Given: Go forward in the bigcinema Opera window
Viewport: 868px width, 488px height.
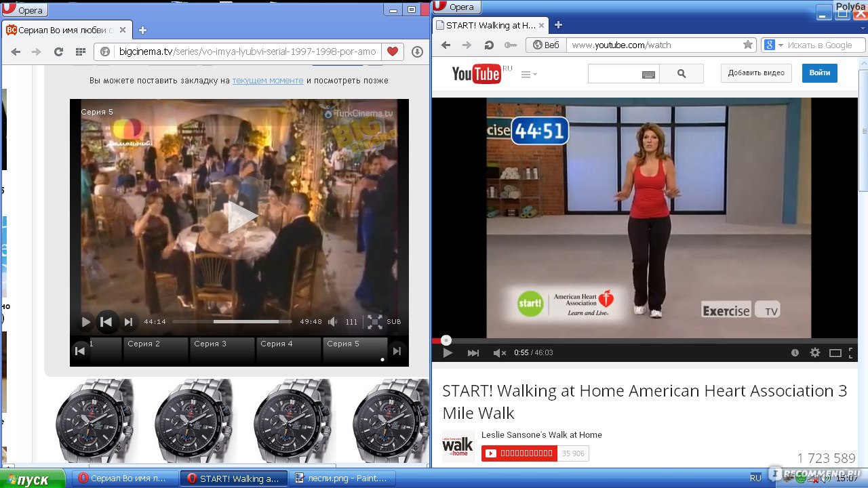Looking at the screenshot, I should coord(37,52).
